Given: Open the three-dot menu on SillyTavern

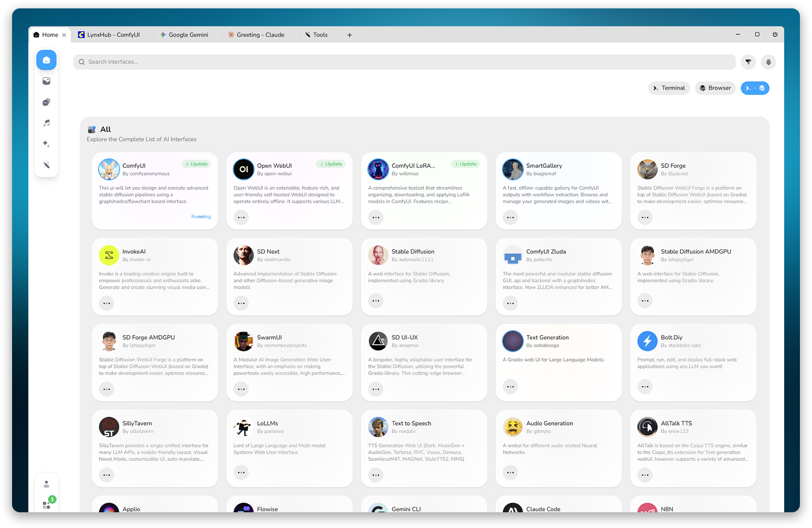Looking at the screenshot, I should (106, 475).
